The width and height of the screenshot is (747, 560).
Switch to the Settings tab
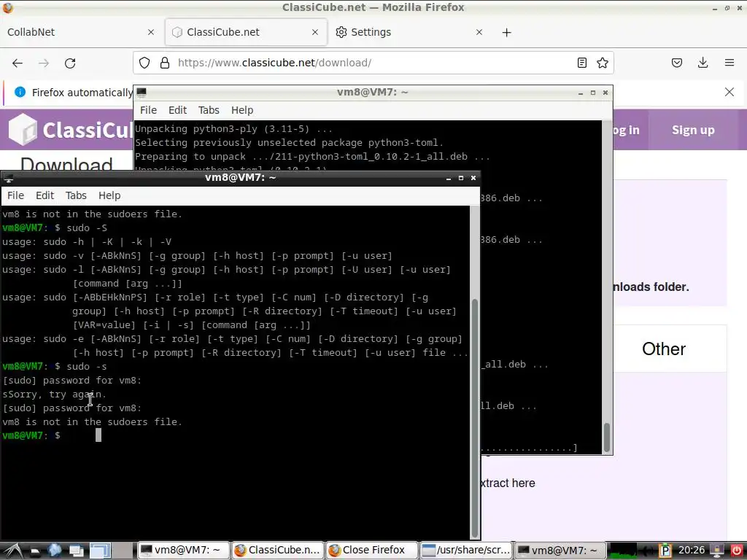[410, 32]
